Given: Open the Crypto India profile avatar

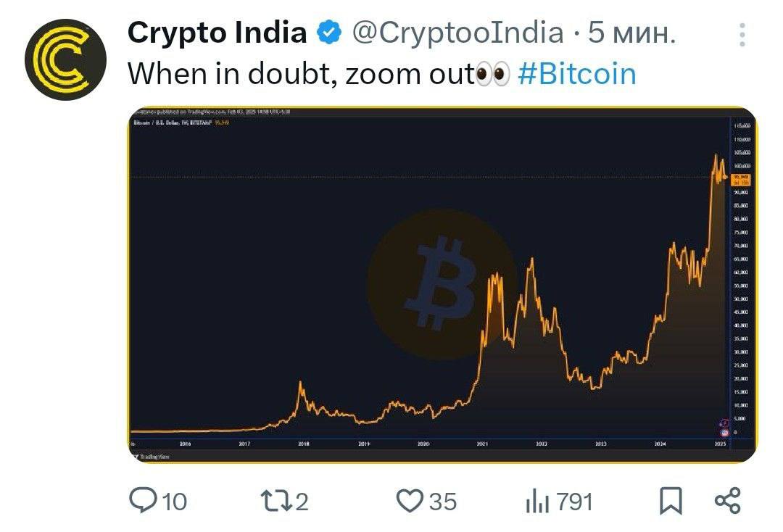Looking at the screenshot, I should (65, 59).
